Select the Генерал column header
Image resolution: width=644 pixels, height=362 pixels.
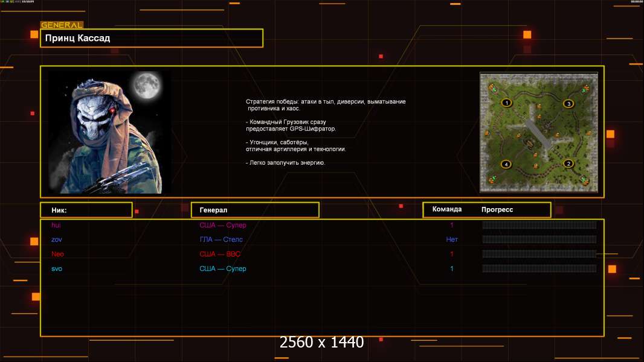pos(255,210)
